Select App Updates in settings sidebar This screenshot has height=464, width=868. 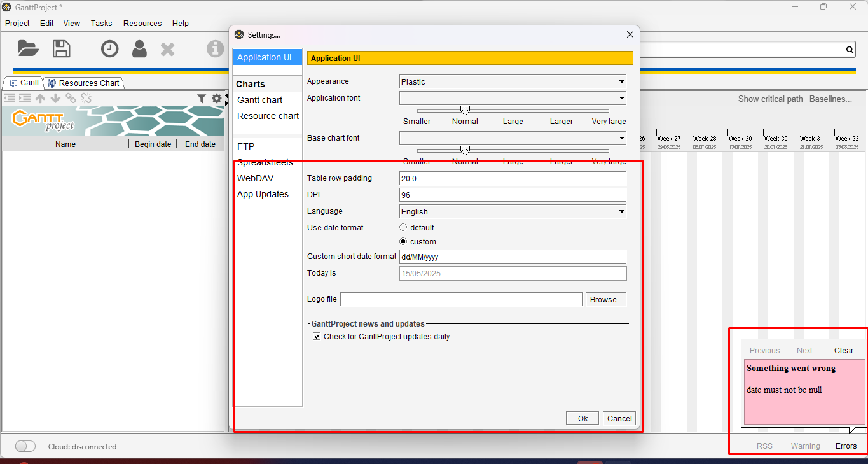(263, 194)
